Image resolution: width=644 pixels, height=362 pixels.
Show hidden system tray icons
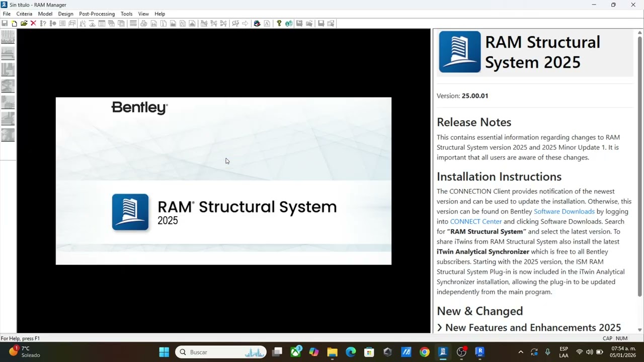(x=521, y=352)
